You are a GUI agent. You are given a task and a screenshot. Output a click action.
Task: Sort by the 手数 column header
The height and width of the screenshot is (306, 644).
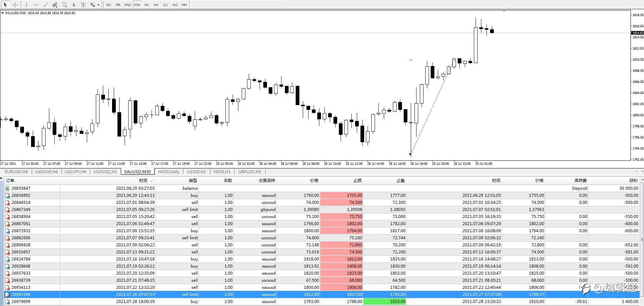coord(228,181)
